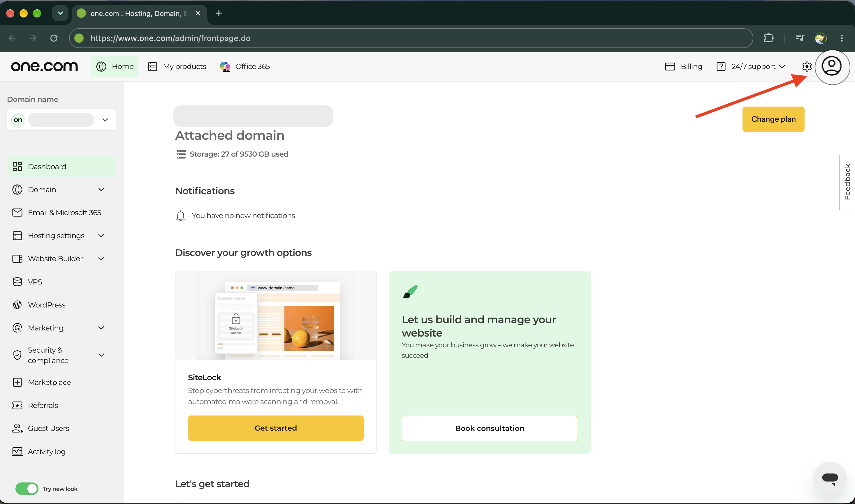
Task: Open the user profile avatar icon
Action: [x=832, y=67]
